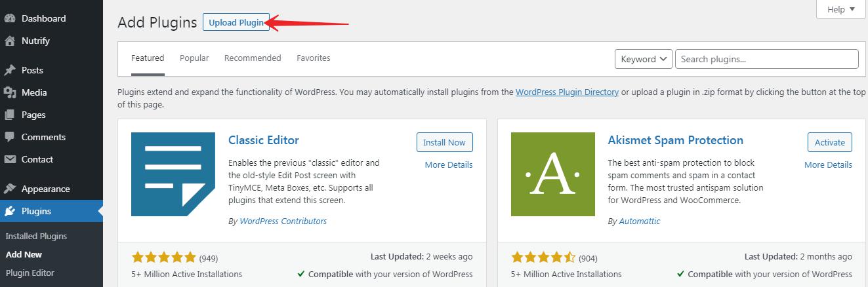Install the Classic Editor plugin now
Screen dimensions: 868x287
point(444,142)
